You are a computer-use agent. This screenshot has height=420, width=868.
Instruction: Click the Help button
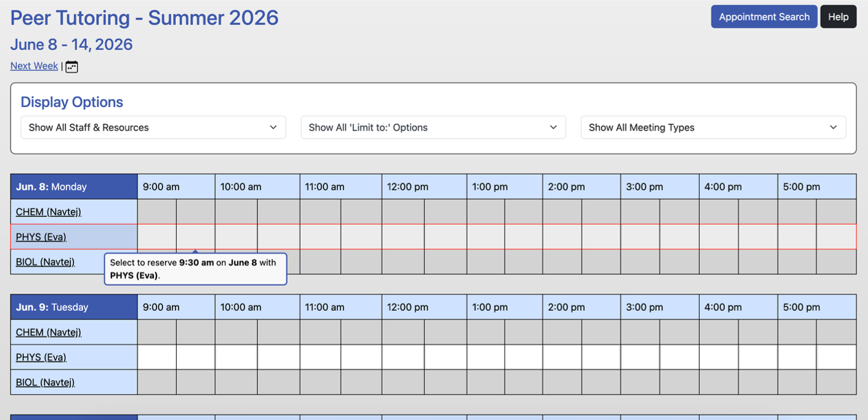pyautogui.click(x=838, y=17)
